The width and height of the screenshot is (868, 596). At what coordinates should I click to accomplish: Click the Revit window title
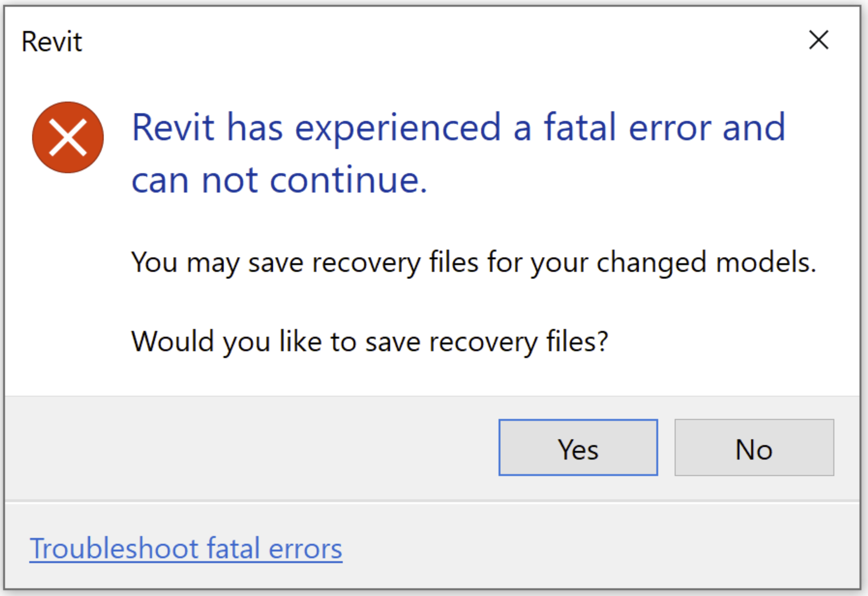[51, 41]
